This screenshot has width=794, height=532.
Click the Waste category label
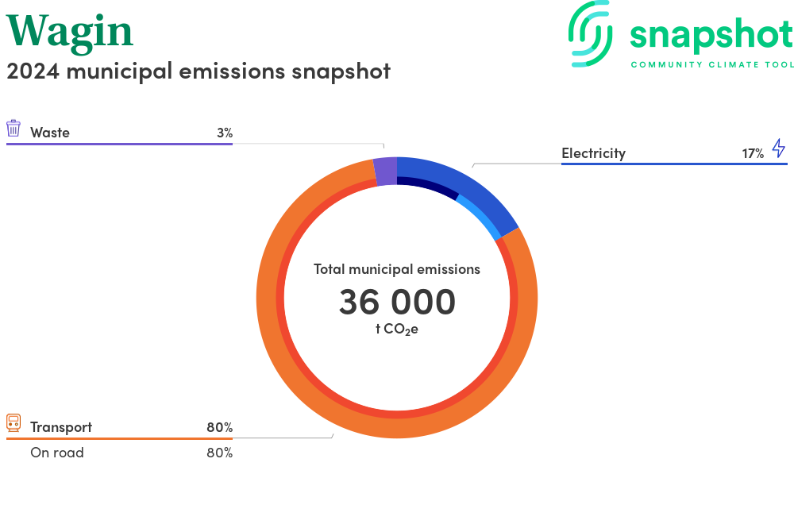[50, 133]
